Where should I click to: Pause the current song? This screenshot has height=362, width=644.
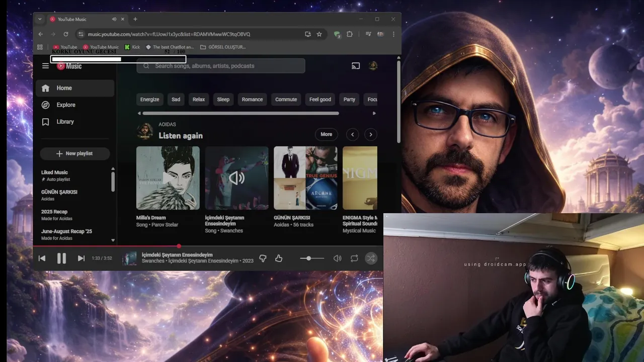pyautogui.click(x=61, y=258)
